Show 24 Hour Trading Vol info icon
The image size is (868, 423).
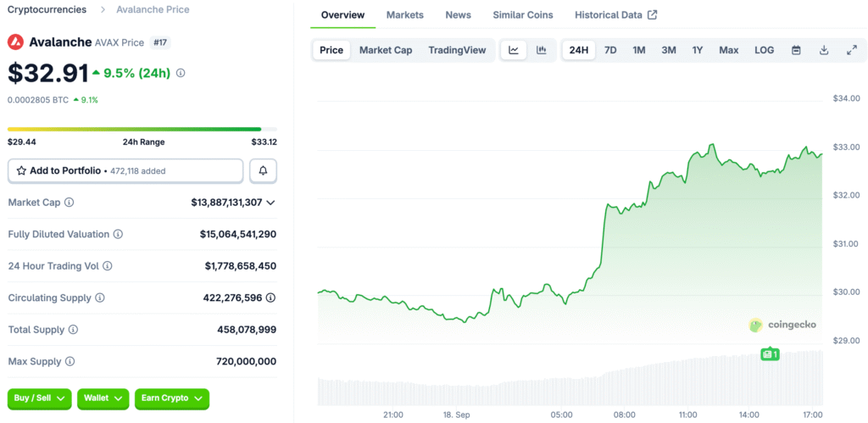(x=108, y=266)
